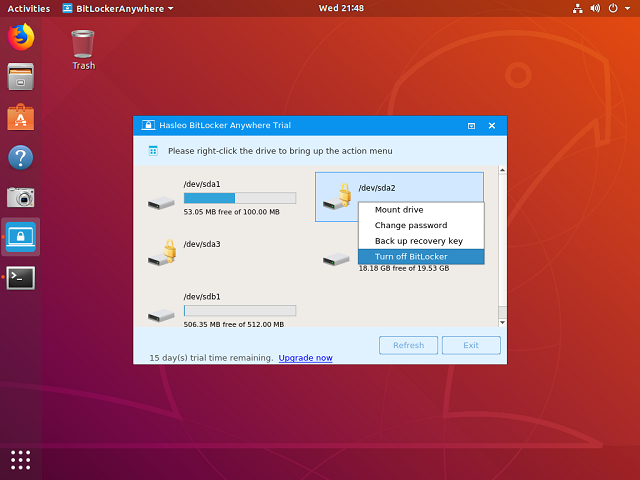Select Turn off BitLocker menu entry

421,257
